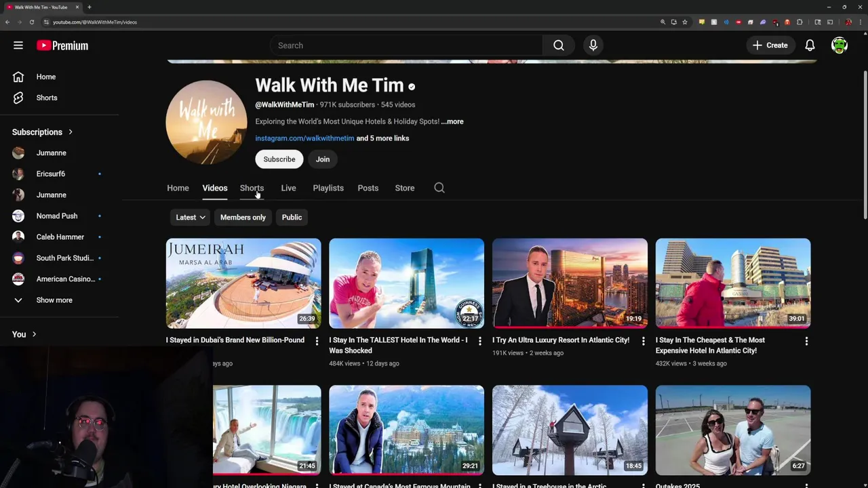Screen dimensions: 868x488
Task: Open the account avatar menu
Action: [x=840, y=45]
